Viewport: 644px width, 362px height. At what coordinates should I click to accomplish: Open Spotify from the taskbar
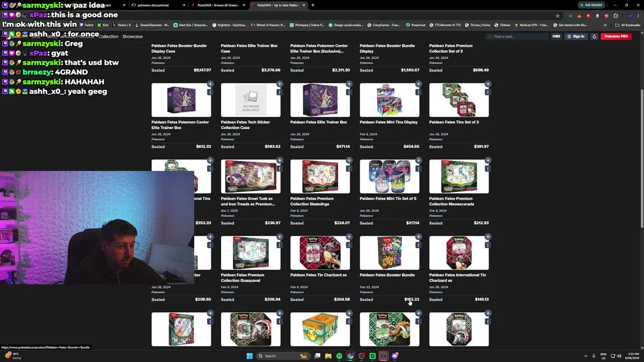tap(339, 356)
